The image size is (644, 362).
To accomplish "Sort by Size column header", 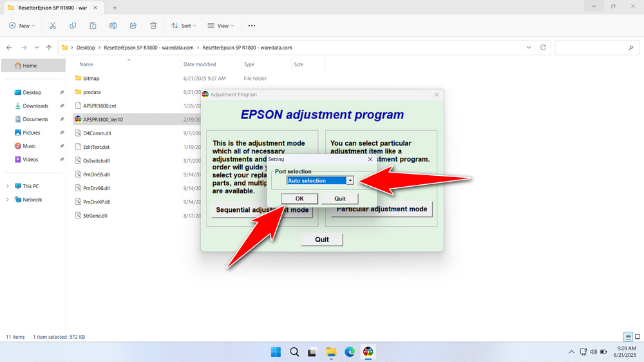I will (x=299, y=64).
